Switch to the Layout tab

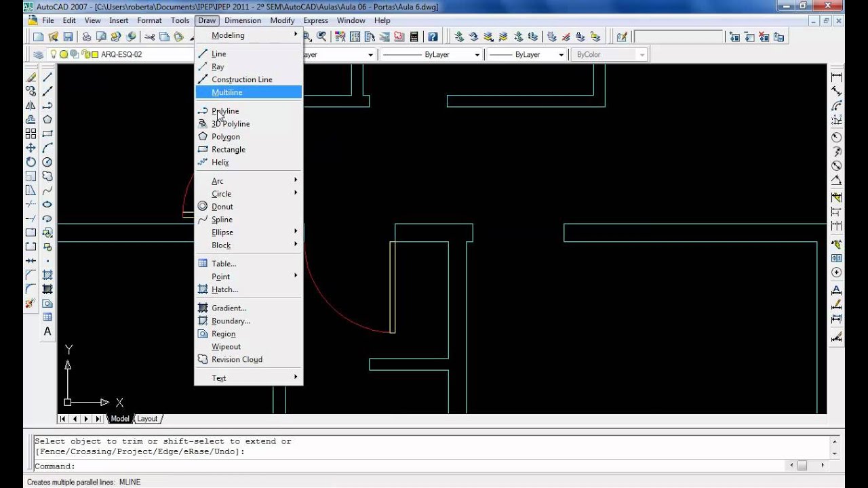click(x=147, y=419)
